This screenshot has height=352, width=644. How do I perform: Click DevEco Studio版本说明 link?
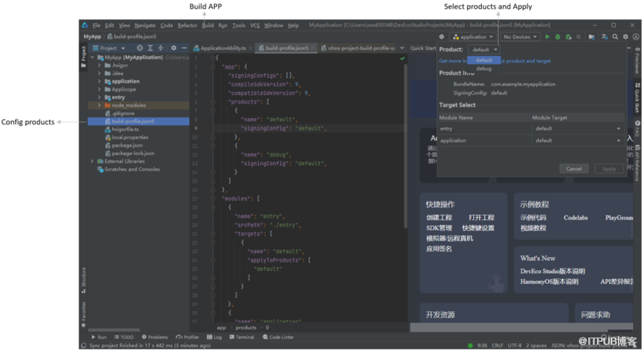coord(552,272)
